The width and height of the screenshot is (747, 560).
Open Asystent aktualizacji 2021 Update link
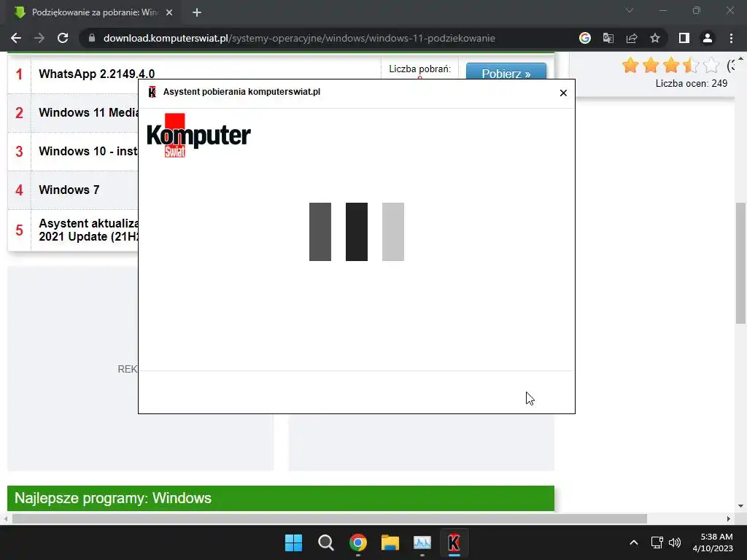click(88, 230)
